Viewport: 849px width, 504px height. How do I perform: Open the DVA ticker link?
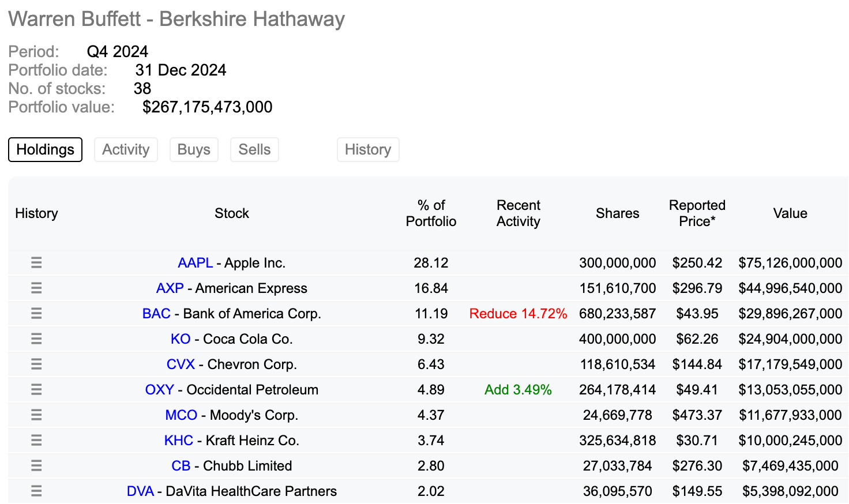click(x=140, y=491)
